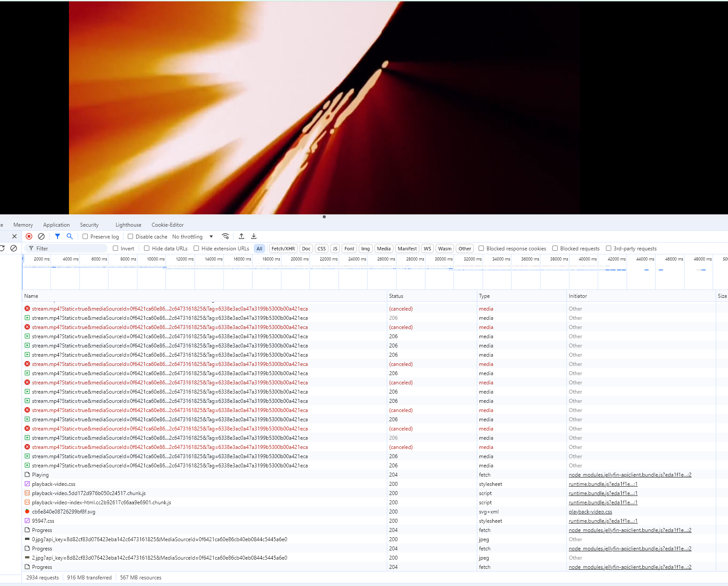Open the playback-video.css initiator link
Screen dimensions: 728x586
pyautogui.click(x=590, y=512)
